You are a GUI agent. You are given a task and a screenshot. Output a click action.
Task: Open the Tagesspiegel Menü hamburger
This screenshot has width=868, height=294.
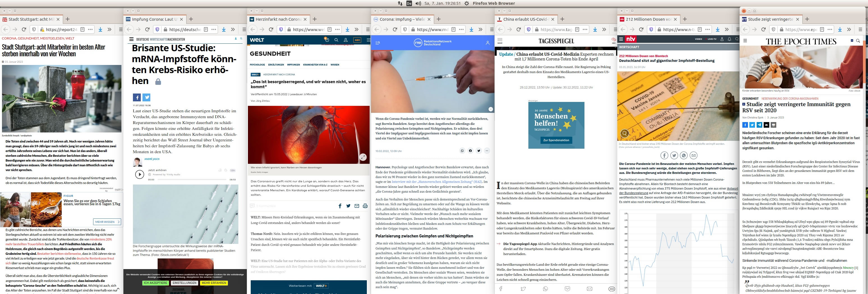[x=500, y=41]
